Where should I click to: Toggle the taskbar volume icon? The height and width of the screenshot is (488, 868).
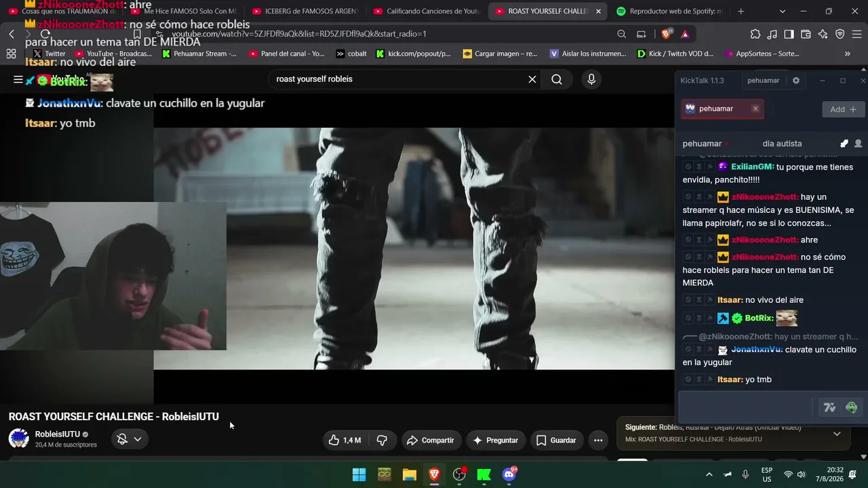pyautogui.click(x=801, y=474)
